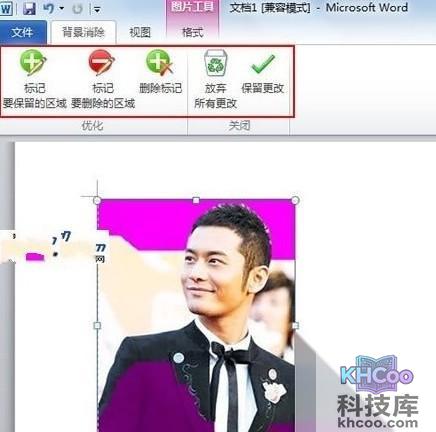
Task: Open the 文件 (File) tab
Action: click(23, 32)
